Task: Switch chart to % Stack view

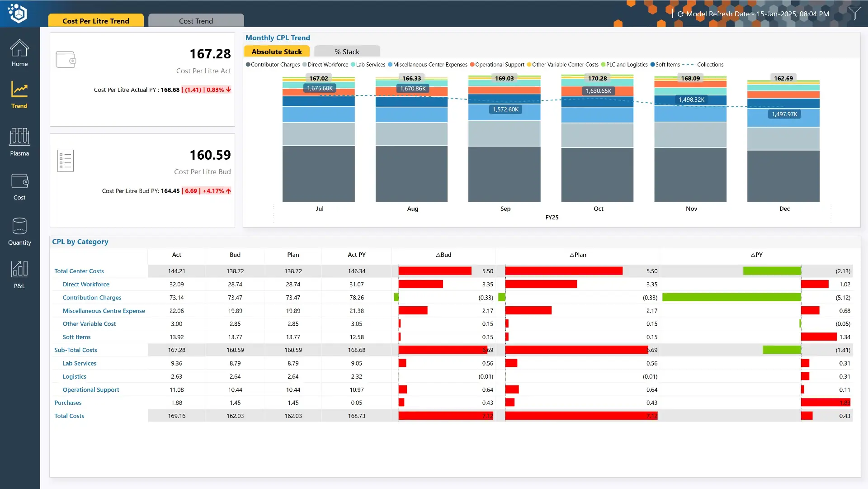Action: tap(347, 51)
